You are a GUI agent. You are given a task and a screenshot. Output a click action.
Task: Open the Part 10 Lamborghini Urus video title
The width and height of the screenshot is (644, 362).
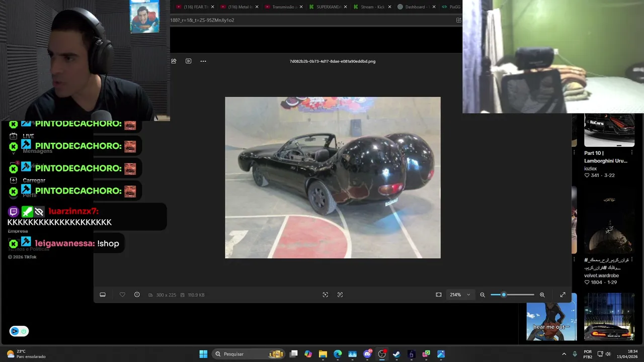point(606,157)
